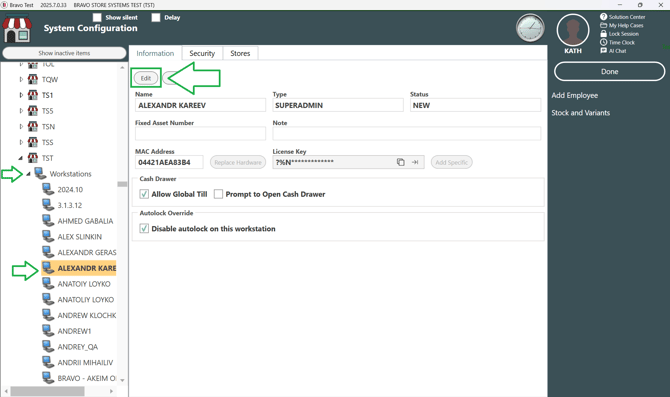Select the TQW store icon
The image size is (670, 397).
pyautogui.click(x=33, y=79)
